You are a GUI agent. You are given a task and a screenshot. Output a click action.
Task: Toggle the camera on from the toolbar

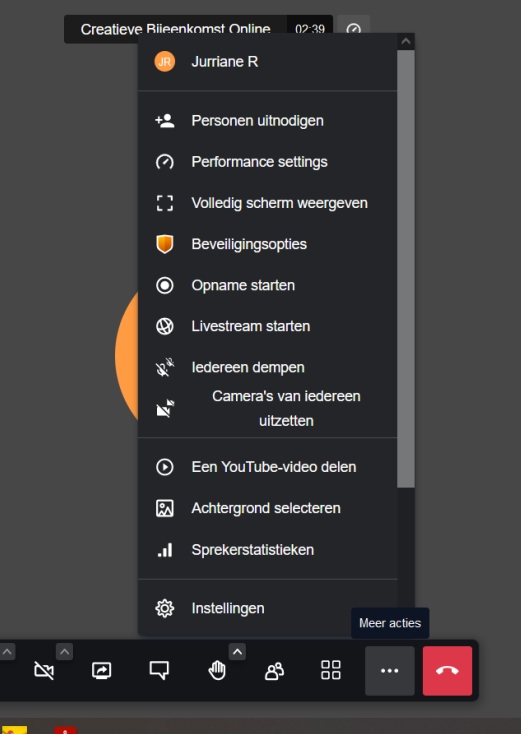[44, 670]
